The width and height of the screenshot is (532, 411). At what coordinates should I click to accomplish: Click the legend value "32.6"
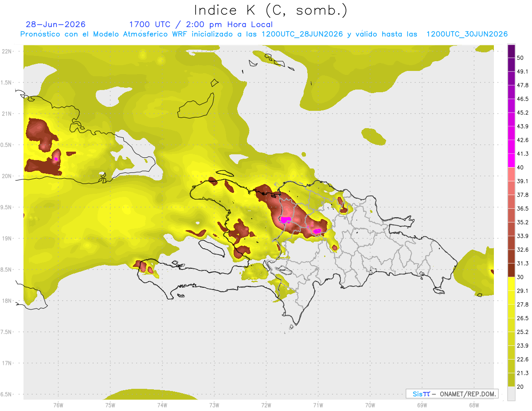click(x=523, y=250)
